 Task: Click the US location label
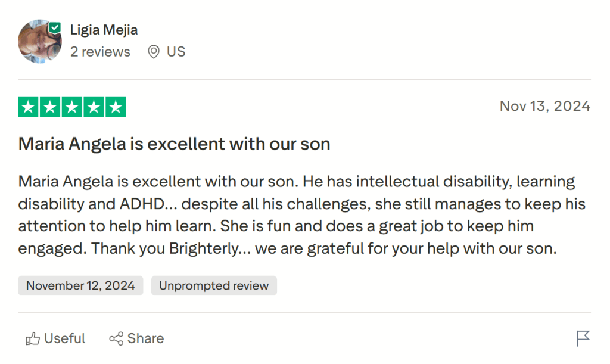[x=176, y=52]
